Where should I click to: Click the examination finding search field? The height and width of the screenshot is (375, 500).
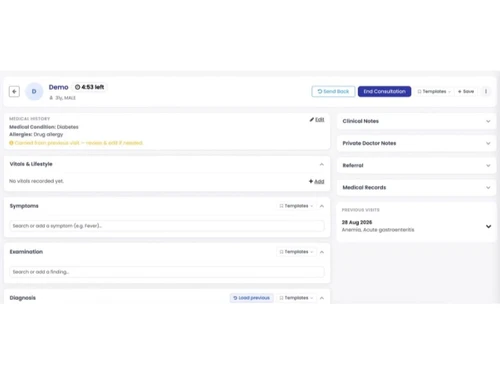coord(167,272)
